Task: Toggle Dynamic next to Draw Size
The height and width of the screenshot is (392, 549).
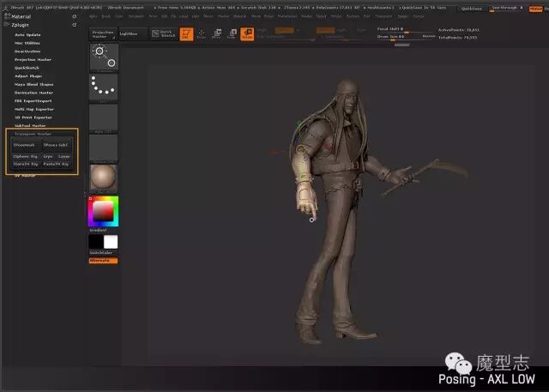Action: click(429, 36)
